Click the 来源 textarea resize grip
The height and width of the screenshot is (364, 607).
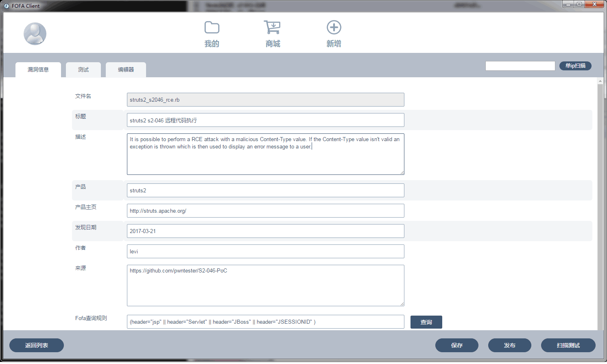click(402, 304)
